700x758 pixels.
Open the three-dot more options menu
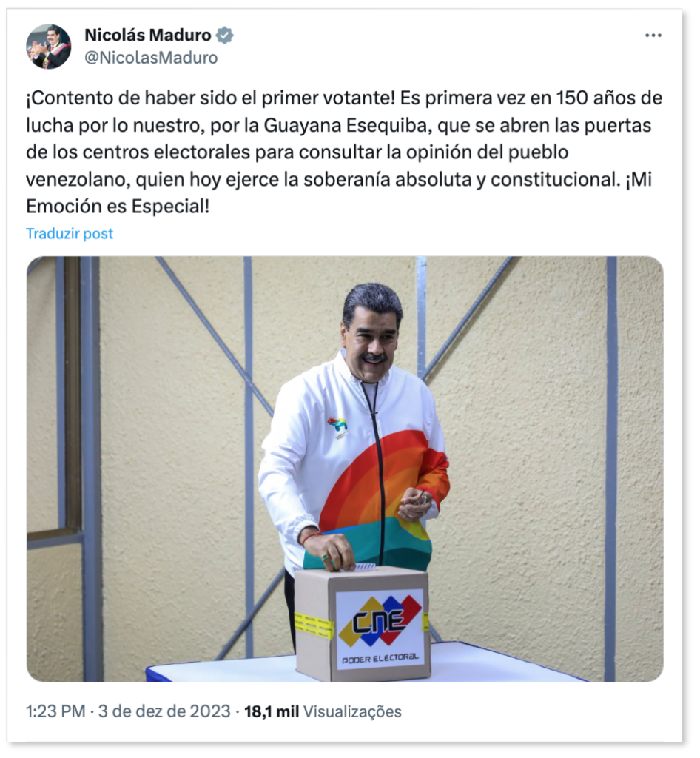[x=653, y=36]
